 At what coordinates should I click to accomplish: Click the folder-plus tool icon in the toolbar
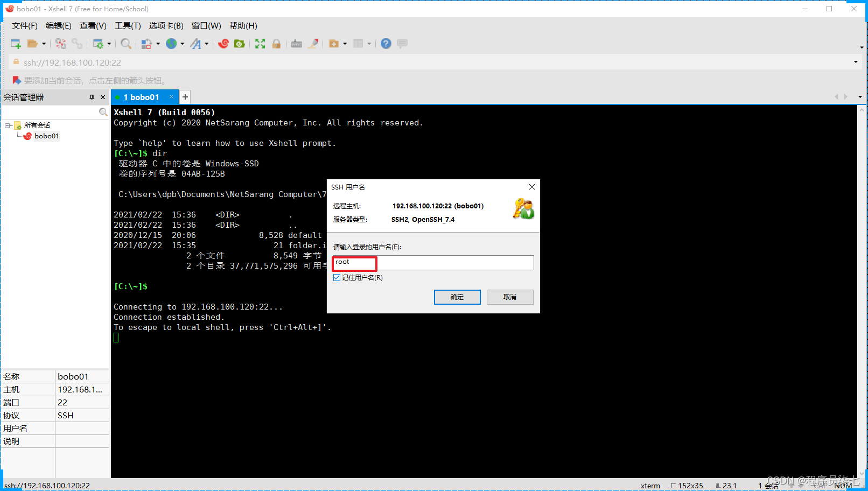[x=334, y=44]
